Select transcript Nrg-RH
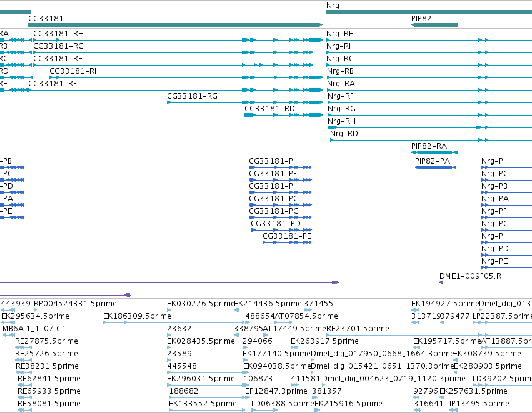The image size is (532, 413). point(342,121)
